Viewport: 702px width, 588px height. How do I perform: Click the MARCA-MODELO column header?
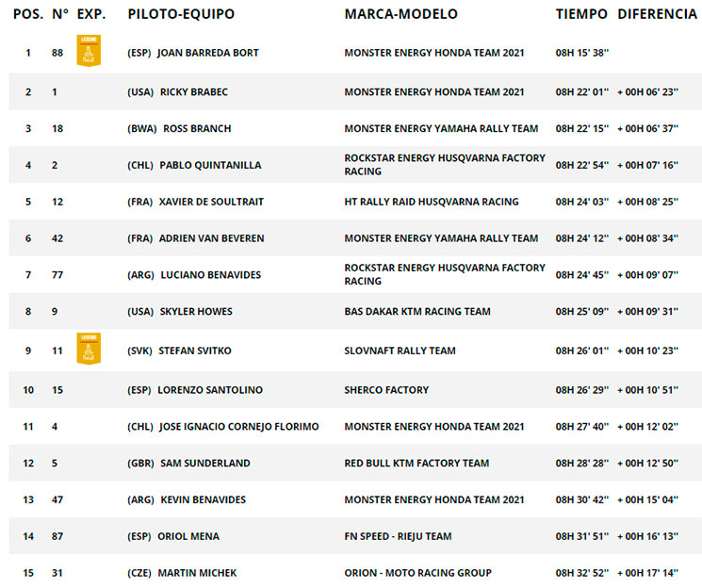click(400, 14)
